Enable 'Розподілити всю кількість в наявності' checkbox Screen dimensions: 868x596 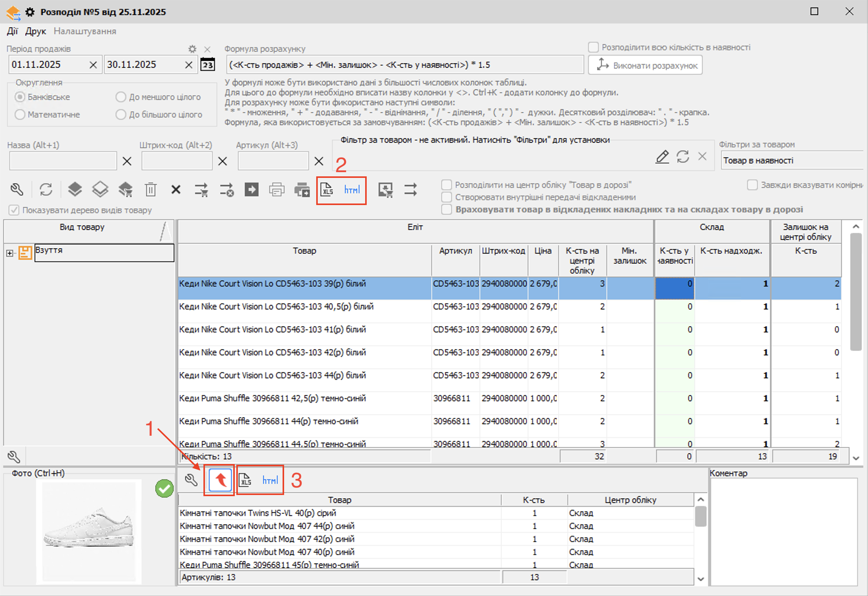(593, 47)
